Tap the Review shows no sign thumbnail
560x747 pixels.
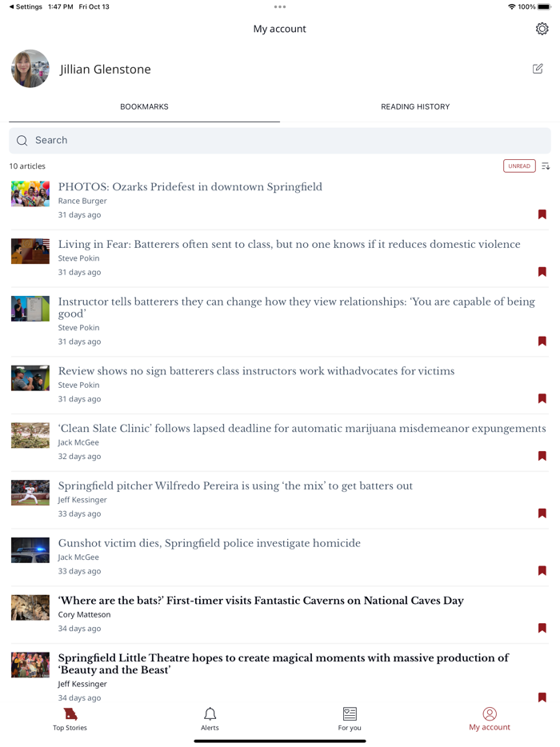pos(30,378)
